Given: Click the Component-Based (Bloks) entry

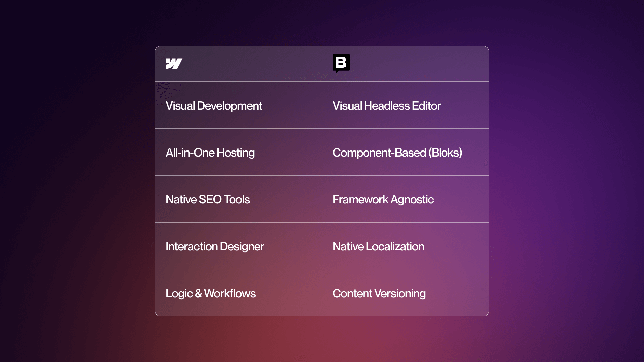Looking at the screenshot, I should 397,153.
